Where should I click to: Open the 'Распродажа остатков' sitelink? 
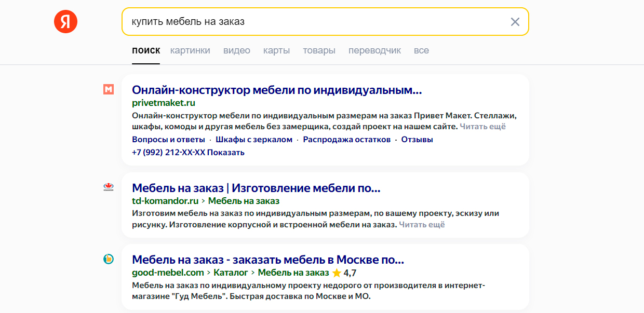click(347, 140)
